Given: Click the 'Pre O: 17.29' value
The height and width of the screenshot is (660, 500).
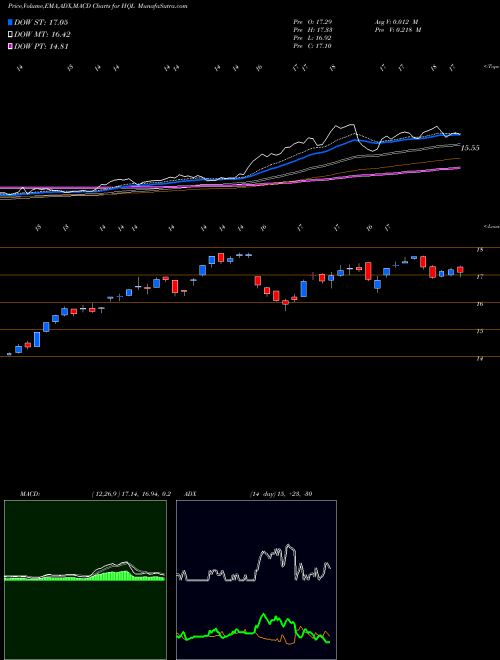Looking at the screenshot, I should tap(313, 22).
